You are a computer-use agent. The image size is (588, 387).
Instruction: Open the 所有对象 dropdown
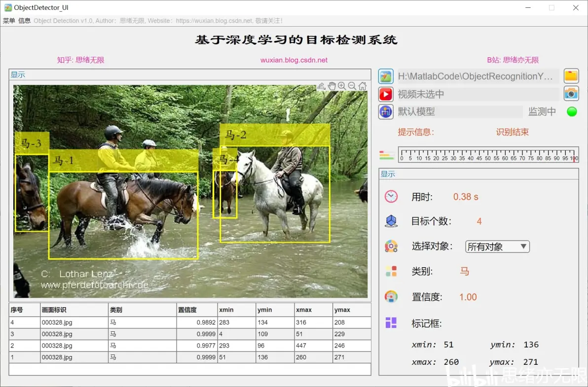tap(497, 246)
